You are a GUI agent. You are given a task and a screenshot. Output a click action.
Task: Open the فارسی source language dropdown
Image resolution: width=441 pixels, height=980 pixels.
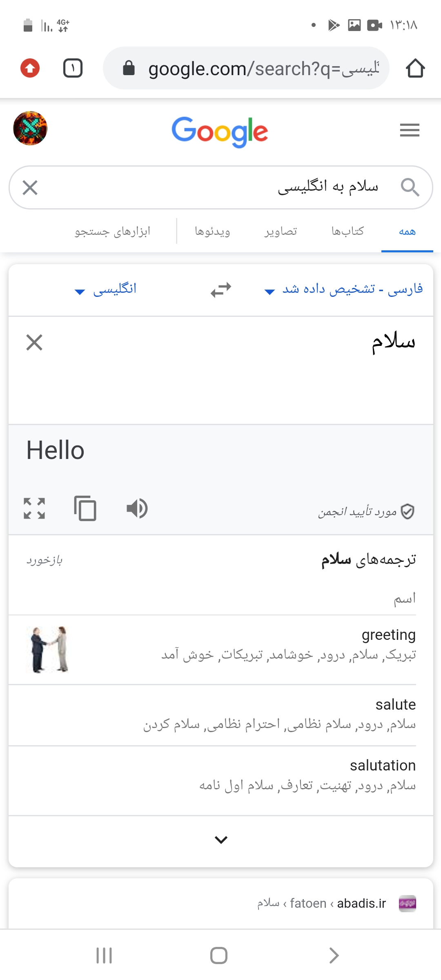pos(343,290)
